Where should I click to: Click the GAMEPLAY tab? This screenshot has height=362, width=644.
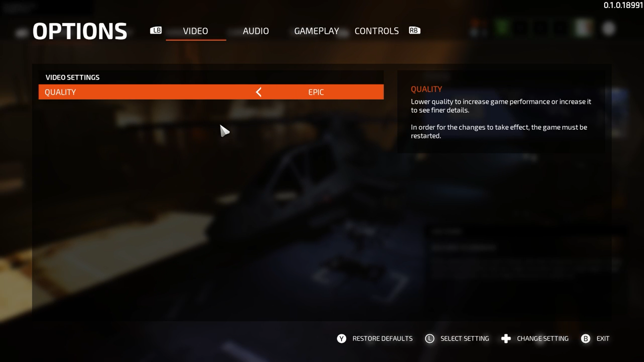click(x=316, y=31)
